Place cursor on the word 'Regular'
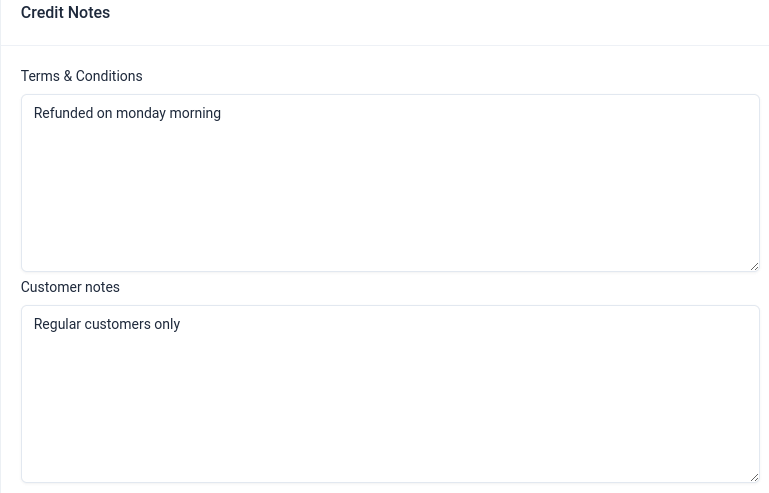This screenshot has width=769, height=493. pos(57,324)
